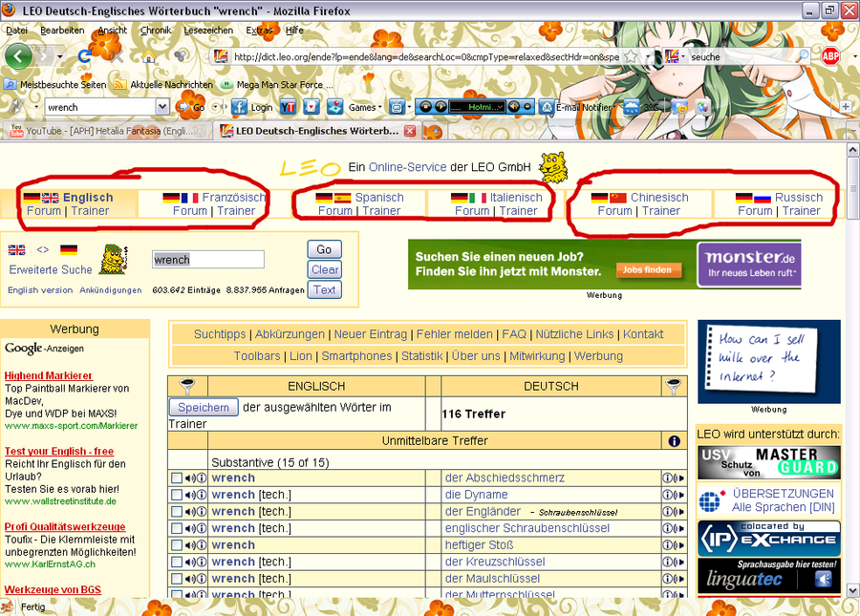Bookmark this page with the star icon
860x616 pixels.
coord(632,56)
